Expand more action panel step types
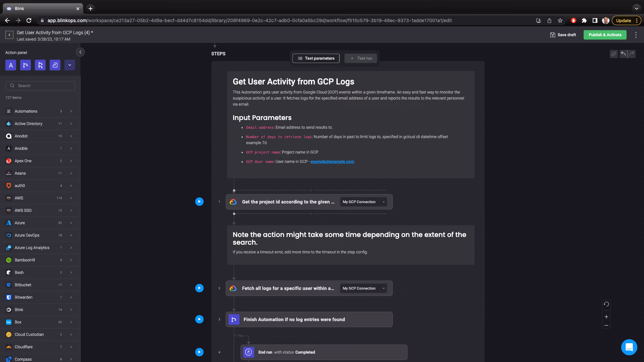The image size is (644, 362). pyautogui.click(x=70, y=65)
